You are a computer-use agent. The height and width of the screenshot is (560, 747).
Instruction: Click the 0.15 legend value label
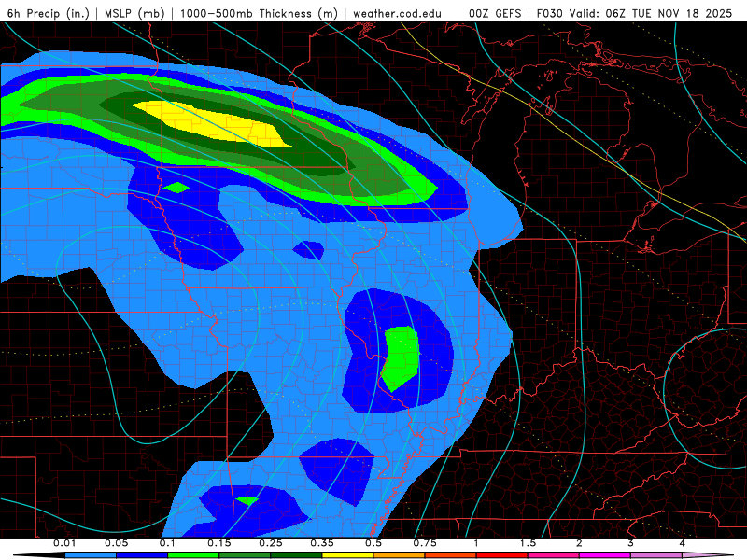(219, 543)
